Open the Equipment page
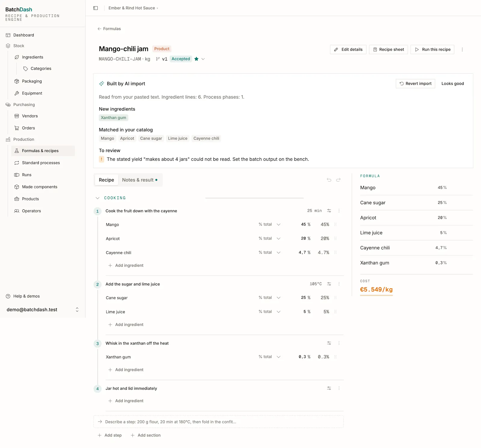The width and height of the screenshot is (481, 448). tap(32, 93)
